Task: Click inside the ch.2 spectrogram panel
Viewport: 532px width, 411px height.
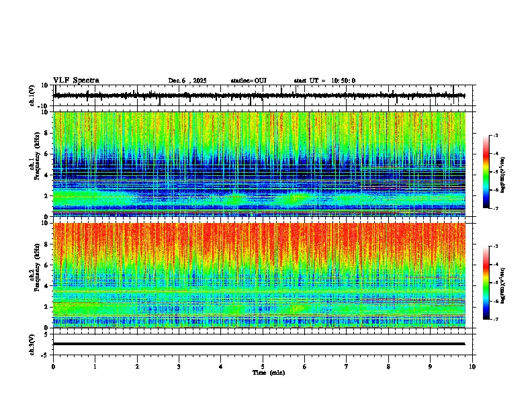Action: (259, 275)
